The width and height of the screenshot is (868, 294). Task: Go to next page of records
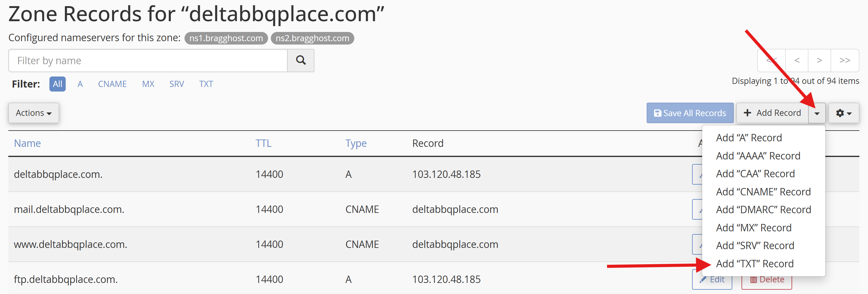pos(819,60)
